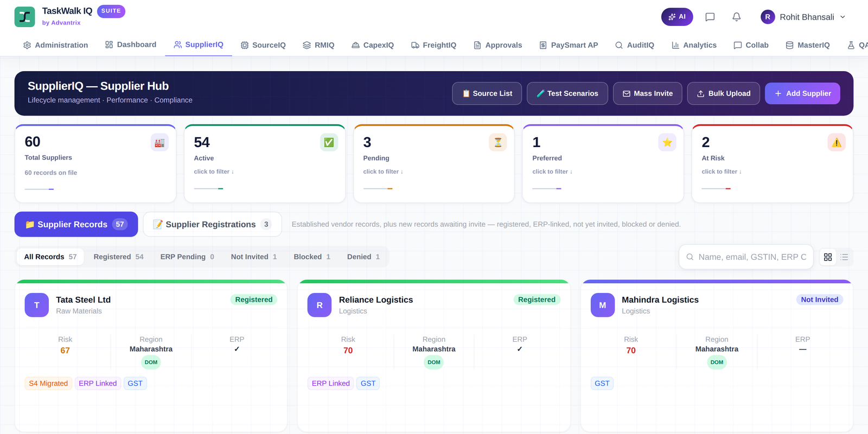Image resolution: width=868 pixels, height=434 pixels.
Task: Click the Pending hourglass icon
Action: tap(497, 142)
